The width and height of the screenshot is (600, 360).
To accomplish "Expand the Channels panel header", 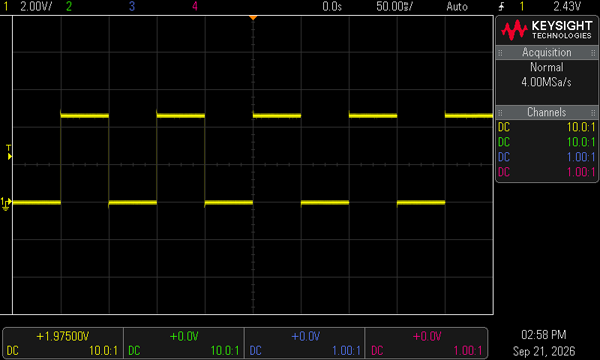I will click(x=547, y=112).
